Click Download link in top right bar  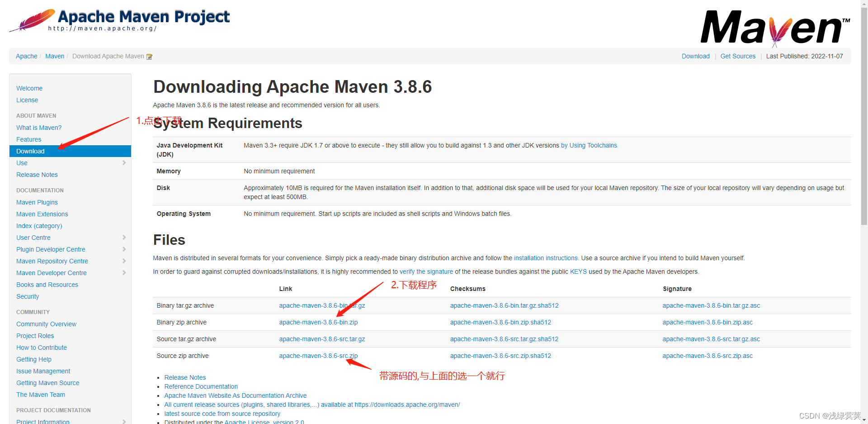point(695,56)
